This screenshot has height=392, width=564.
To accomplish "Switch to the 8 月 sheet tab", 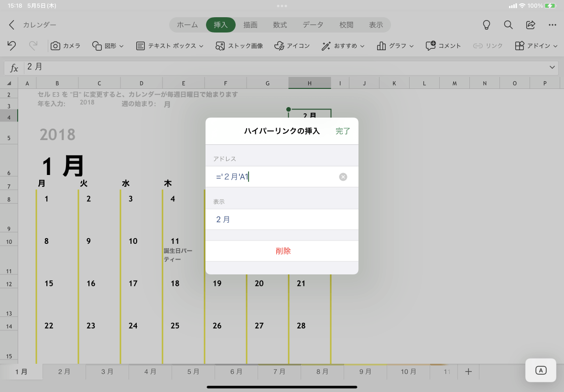I will tap(322, 372).
